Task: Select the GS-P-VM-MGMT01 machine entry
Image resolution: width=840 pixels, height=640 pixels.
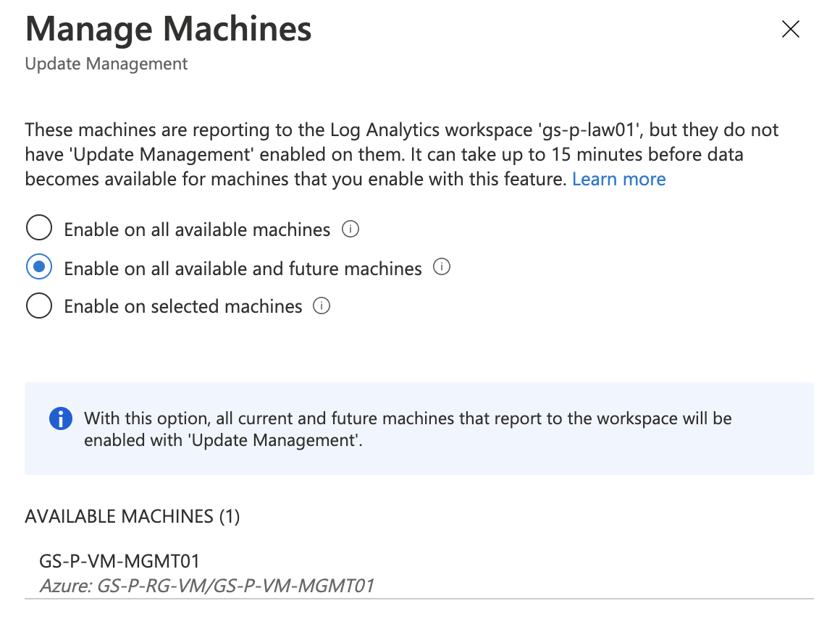Action: pyautogui.click(x=120, y=560)
